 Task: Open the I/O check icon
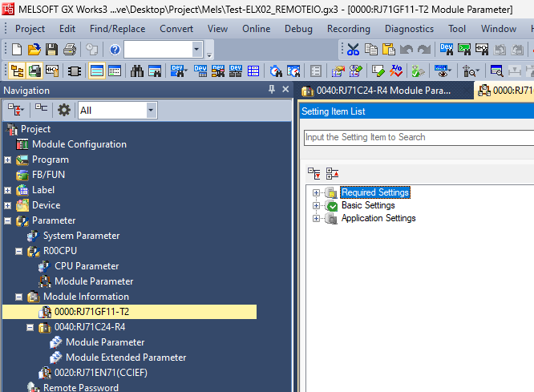point(396,71)
